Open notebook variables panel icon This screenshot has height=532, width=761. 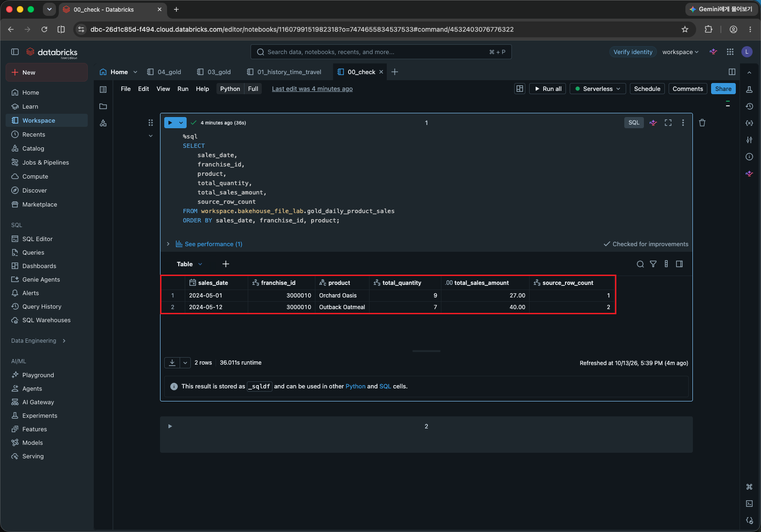749,123
